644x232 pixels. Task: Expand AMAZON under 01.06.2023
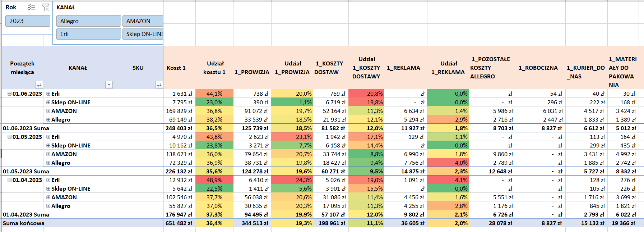[x=48, y=111]
